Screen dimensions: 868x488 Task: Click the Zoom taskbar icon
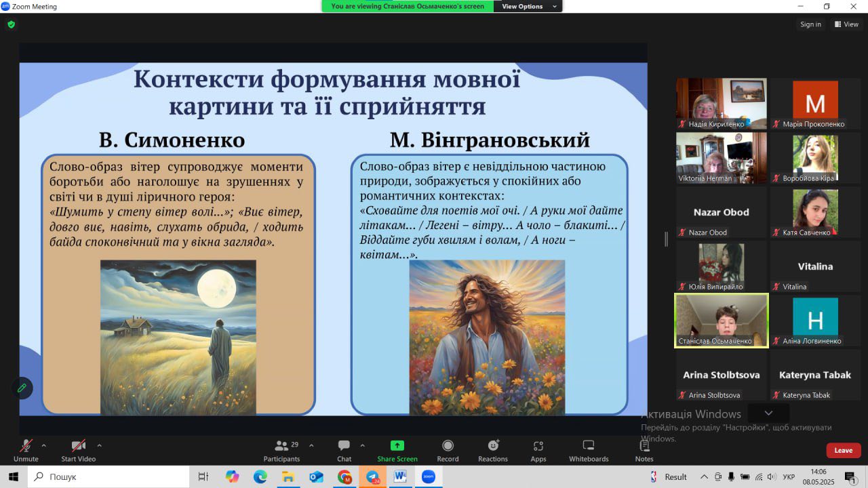click(x=428, y=476)
